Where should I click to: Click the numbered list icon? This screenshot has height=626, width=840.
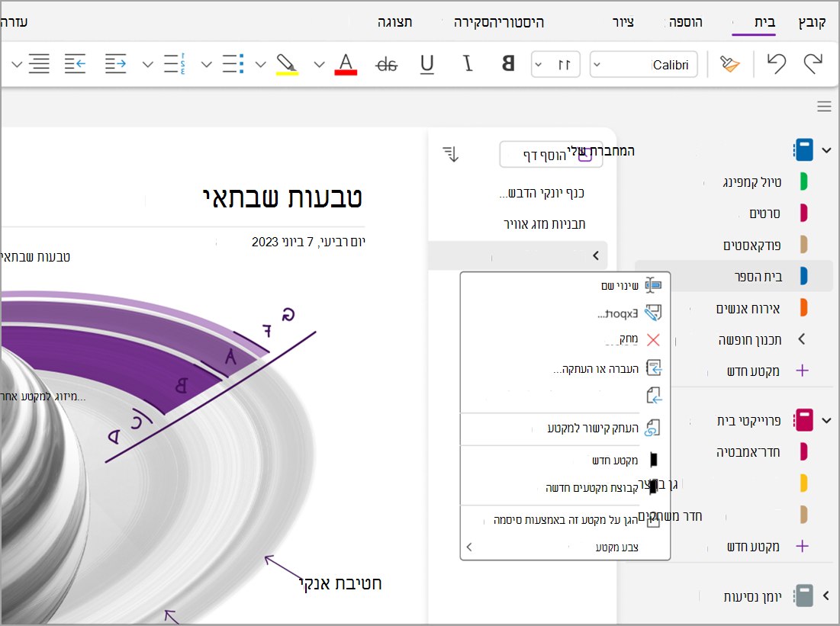pos(174,64)
